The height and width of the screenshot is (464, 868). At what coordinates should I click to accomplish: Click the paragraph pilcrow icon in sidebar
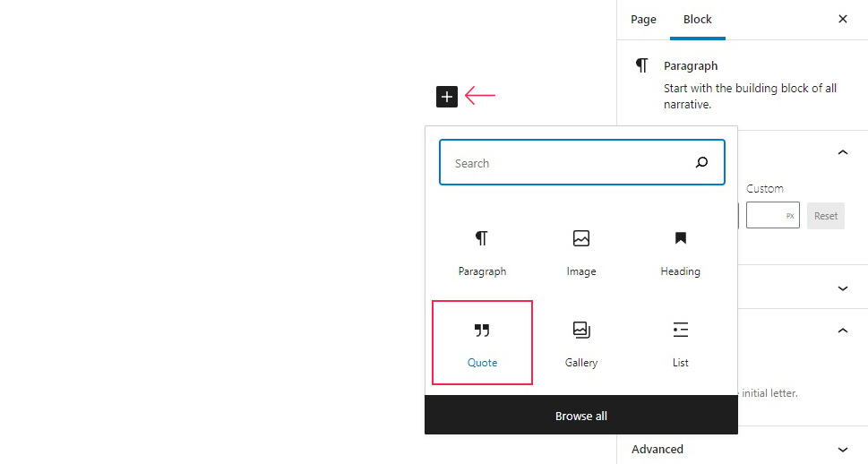pos(641,66)
